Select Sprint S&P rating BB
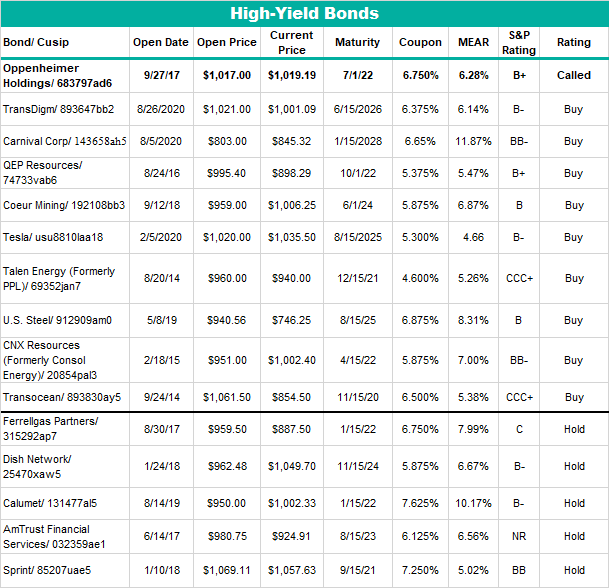609x588 pixels. (x=519, y=570)
